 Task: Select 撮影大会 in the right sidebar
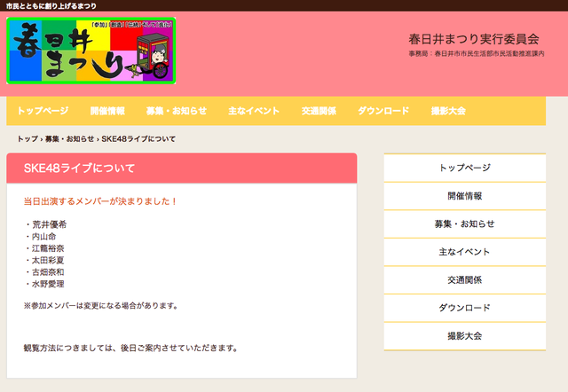(x=465, y=336)
